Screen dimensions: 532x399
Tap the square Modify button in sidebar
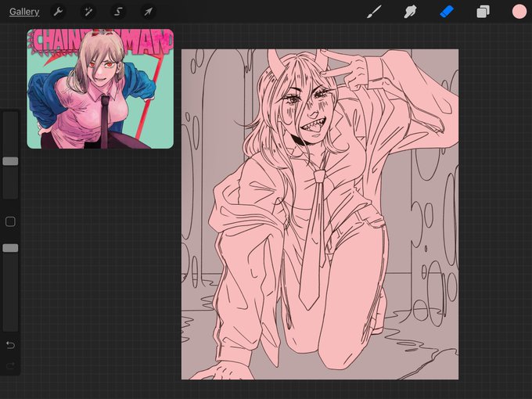pos(10,221)
